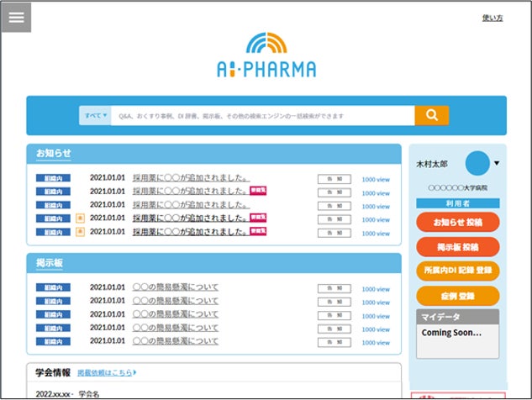Open the 掲載依頼はこちら link
Viewport: 532px width, 400px height.
[107, 372]
